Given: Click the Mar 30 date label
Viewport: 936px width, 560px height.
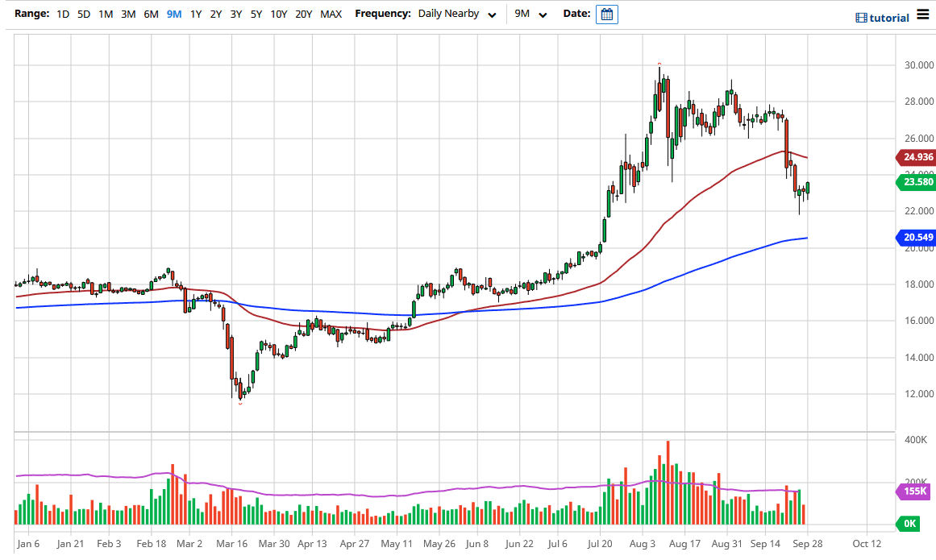Looking at the screenshot, I should click(x=274, y=544).
